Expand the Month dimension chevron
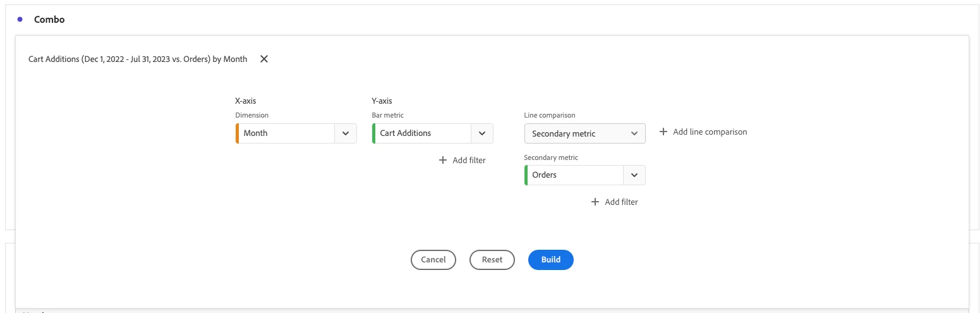980x313 pixels. (346, 133)
